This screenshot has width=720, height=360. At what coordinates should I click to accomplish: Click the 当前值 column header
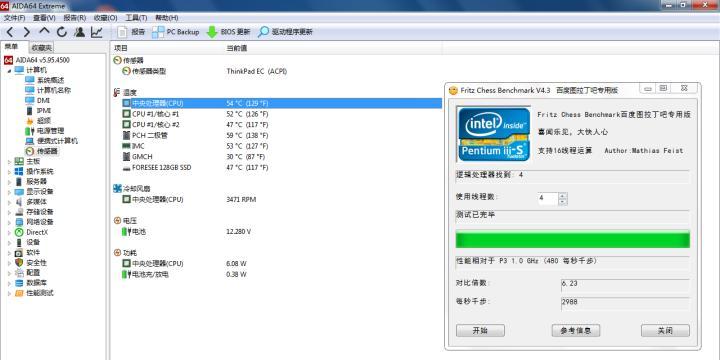pyautogui.click(x=333, y=48)
